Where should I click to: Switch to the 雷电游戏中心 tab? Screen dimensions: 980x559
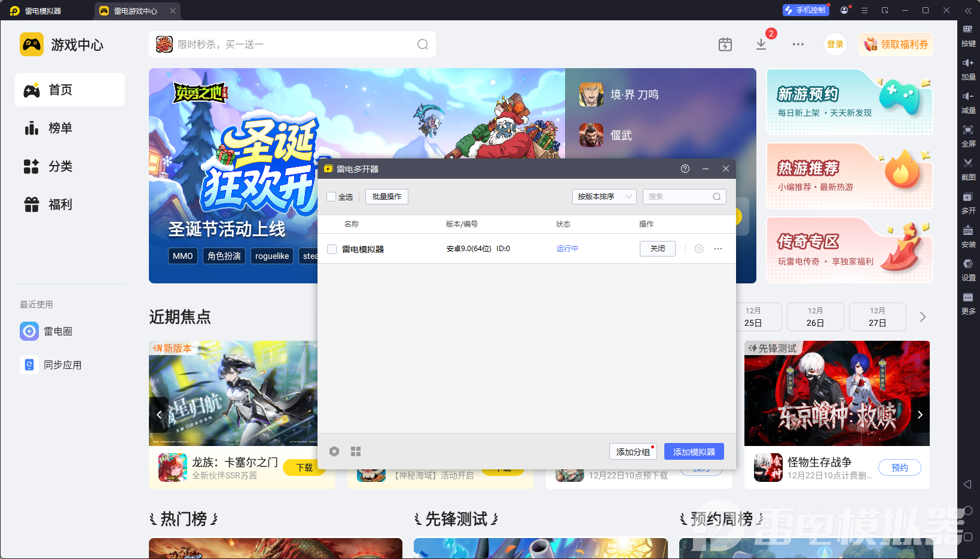pos(135,11)
